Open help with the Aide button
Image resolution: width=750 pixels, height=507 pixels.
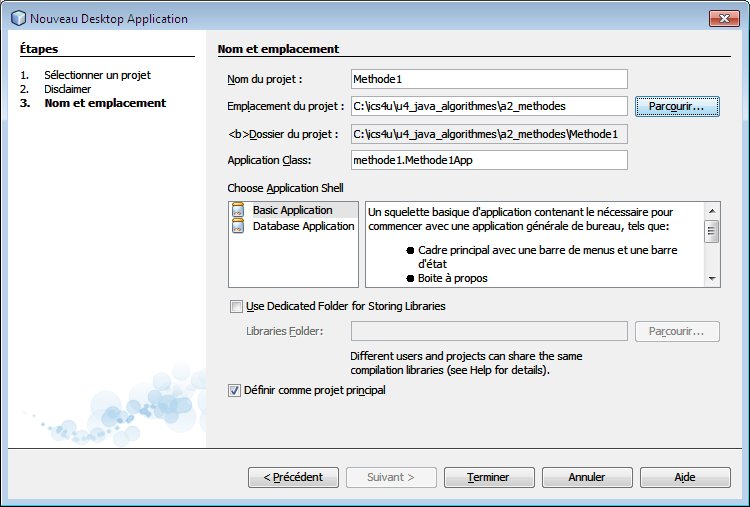(685, 477)
